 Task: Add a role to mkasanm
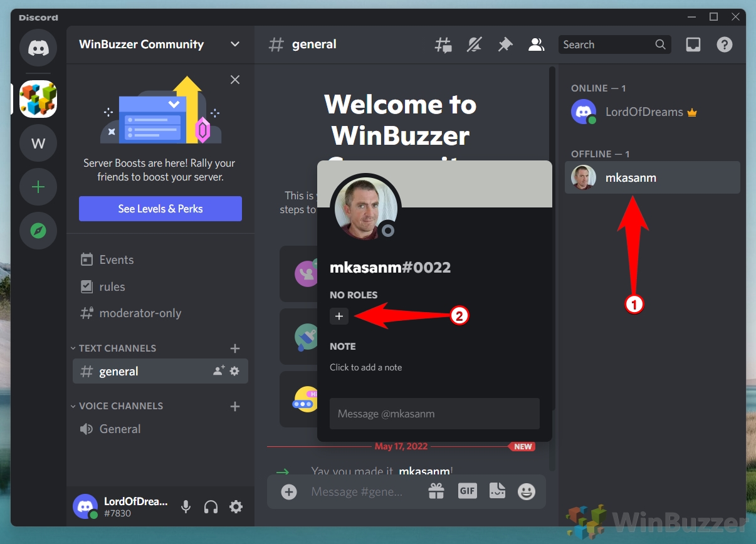[x=339, y=316]
